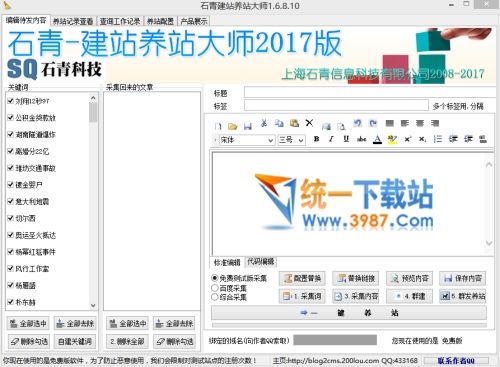The image size is (500, 367).
Task: Click the font color A swatch
Action: tap(377, 139)
